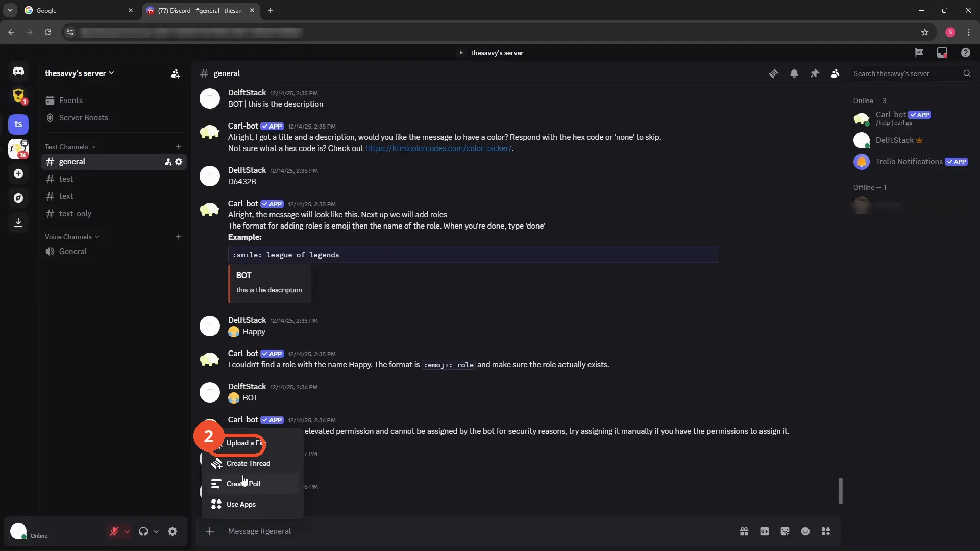Viewport: 980px width, 551px height.
Task: Select the 'ts' server icon
Action: (x=18, y=124)
